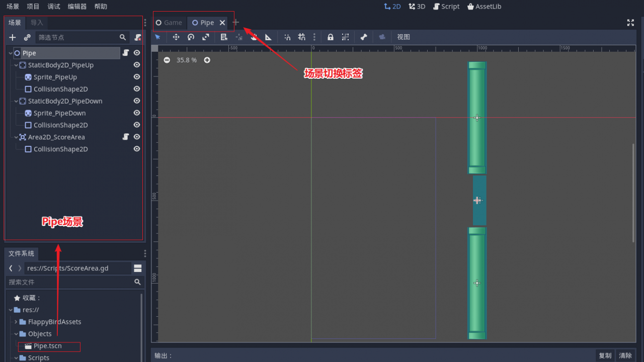Viewport: 644px width, 362px height.
Task: Open the 场景 menu
Action: (13, 7)
